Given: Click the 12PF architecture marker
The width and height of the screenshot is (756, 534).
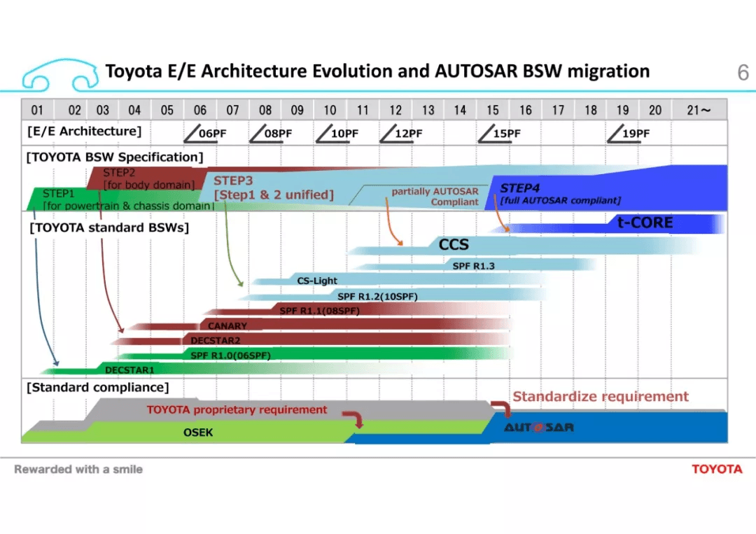Looking at the screenshot, I should pyautogui.click(x=401, y=133).
